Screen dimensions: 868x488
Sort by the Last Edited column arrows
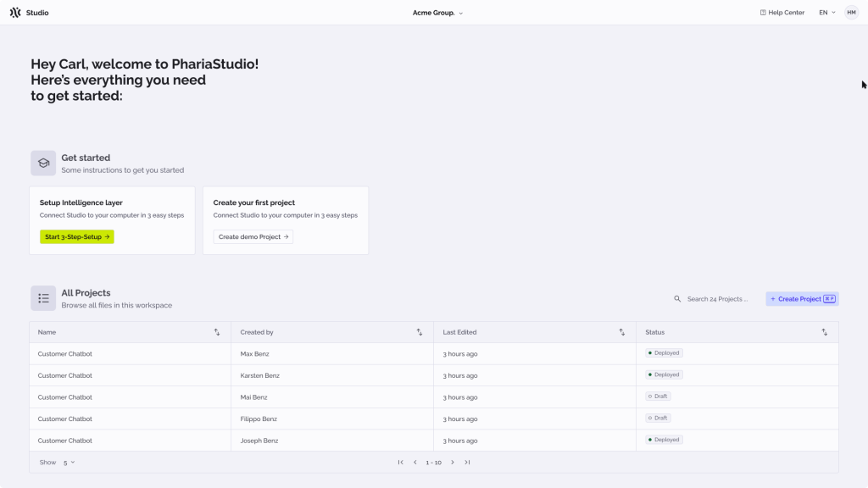click(x=622, y=332)
